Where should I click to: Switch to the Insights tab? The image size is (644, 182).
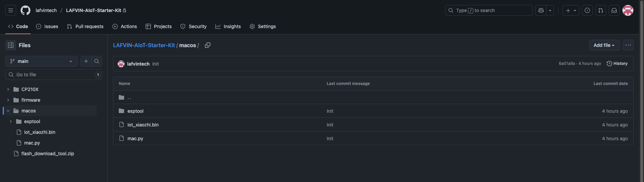point(228,26)
